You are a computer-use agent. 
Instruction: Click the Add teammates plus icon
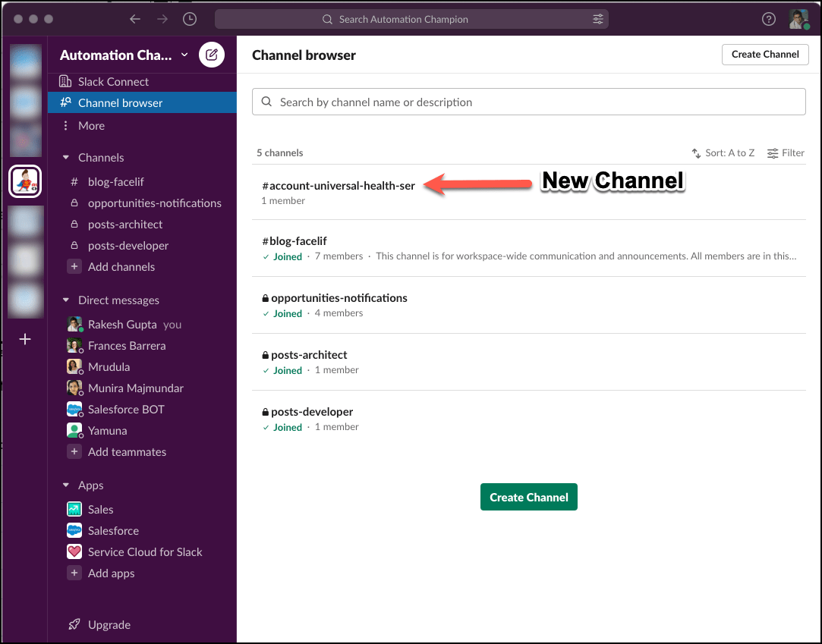74,451
